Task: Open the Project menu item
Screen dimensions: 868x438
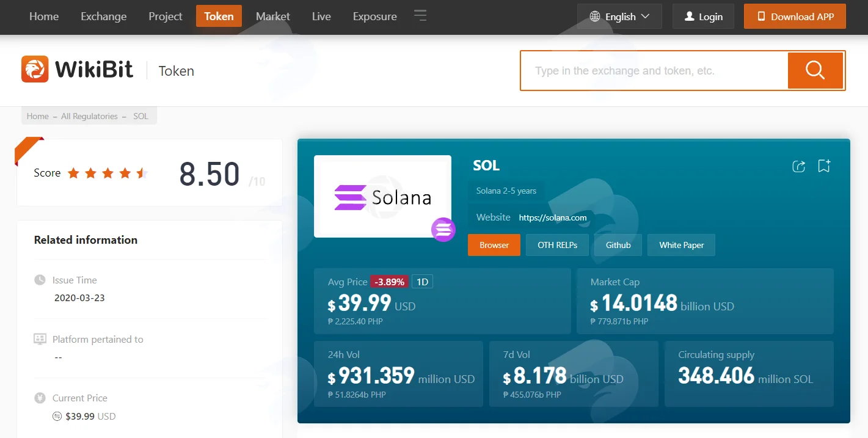Action: (166, 16)
